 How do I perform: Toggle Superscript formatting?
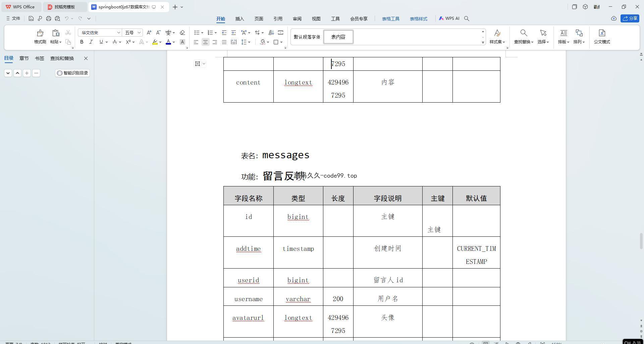(128, 42)
